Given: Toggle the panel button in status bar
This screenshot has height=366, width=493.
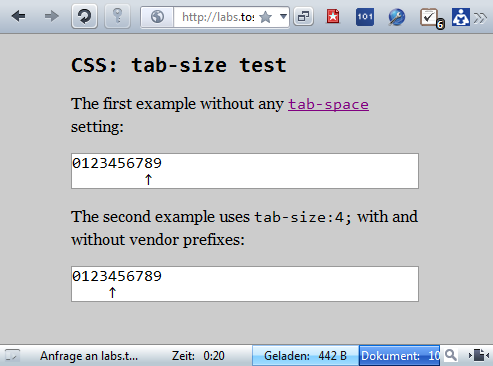Looking at the screenshot, I should [12, 355].
